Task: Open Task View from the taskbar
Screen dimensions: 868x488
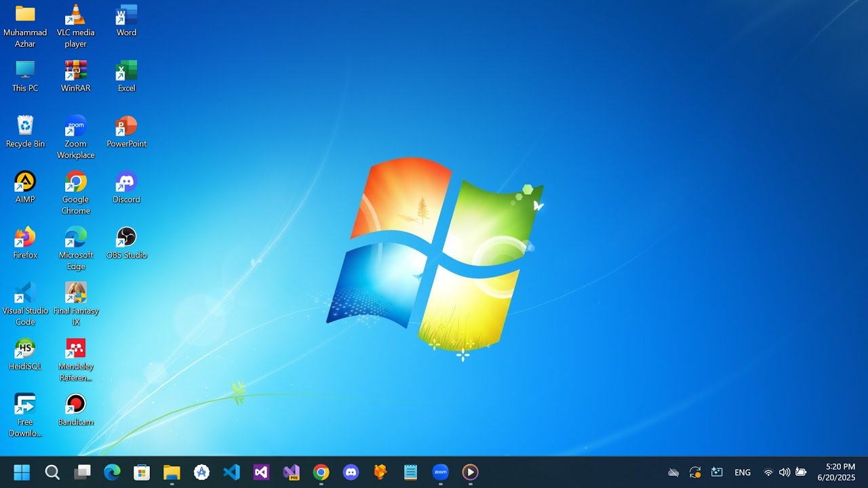Action: pyautogui.click(x=82, y=472)
